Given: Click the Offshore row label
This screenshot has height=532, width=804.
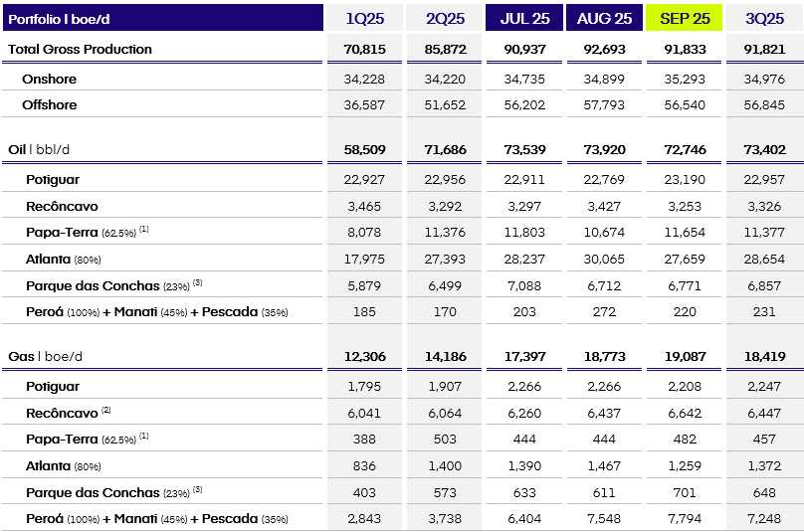Looking at the screenshot, I should [51, 104].
